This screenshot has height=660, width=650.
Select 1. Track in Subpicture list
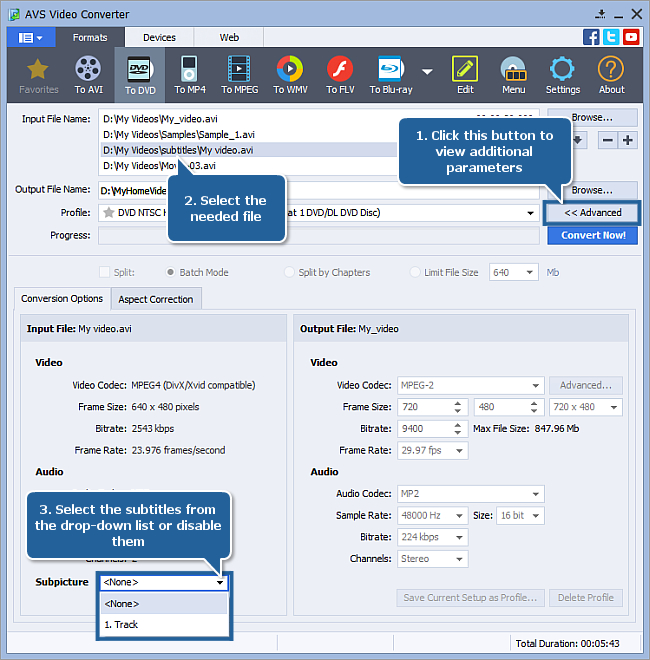tap(164, 625)
